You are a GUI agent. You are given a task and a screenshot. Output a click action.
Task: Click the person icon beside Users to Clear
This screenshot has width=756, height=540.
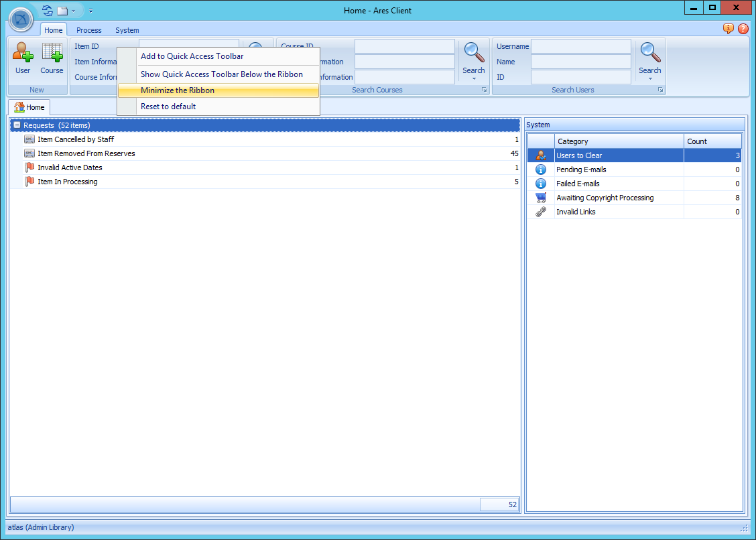click(541, 155)
